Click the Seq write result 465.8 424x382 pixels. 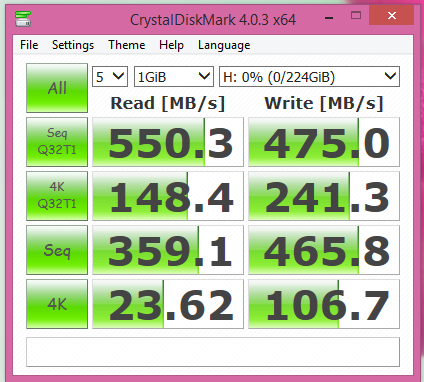324,250
